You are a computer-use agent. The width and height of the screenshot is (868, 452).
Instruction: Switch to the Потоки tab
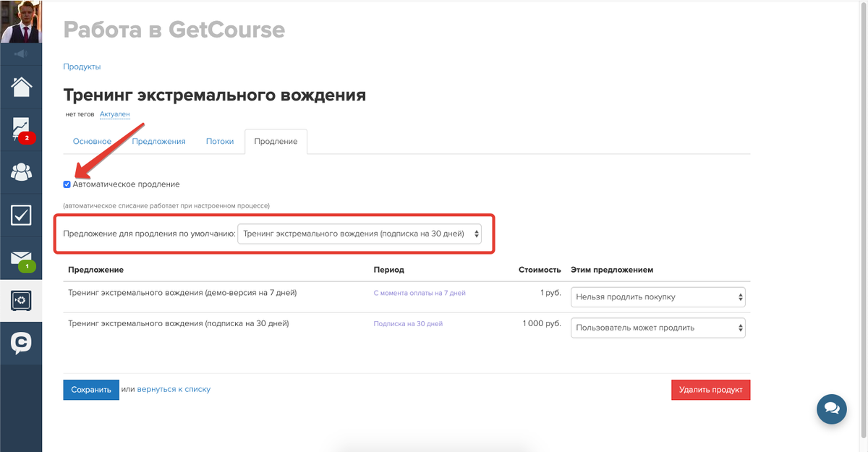220,141
